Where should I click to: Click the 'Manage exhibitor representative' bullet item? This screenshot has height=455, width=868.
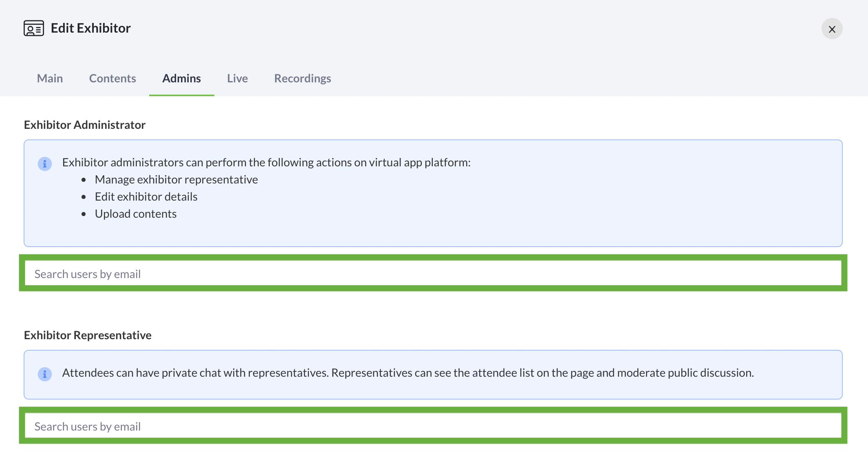[176, 180]
